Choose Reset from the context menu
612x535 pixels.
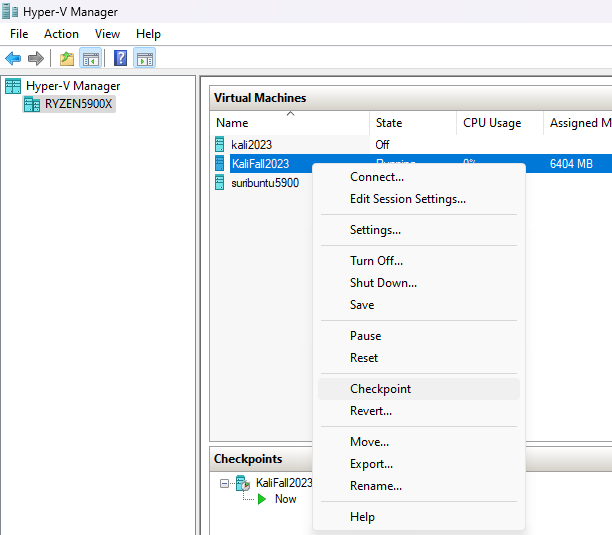[419, 358]
